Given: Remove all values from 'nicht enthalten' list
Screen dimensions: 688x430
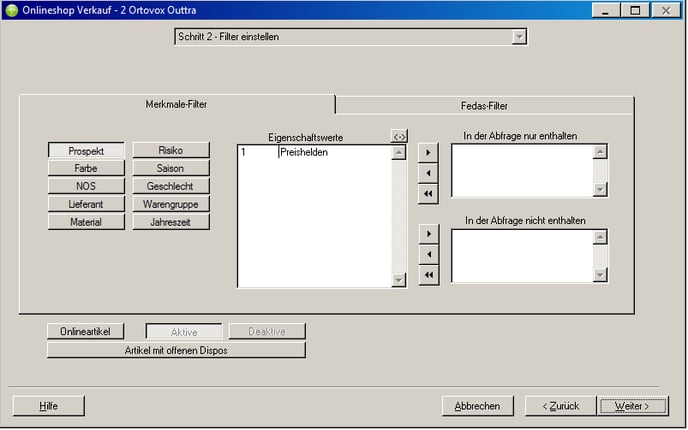Looking at the screenshot, I should (429, 275).
